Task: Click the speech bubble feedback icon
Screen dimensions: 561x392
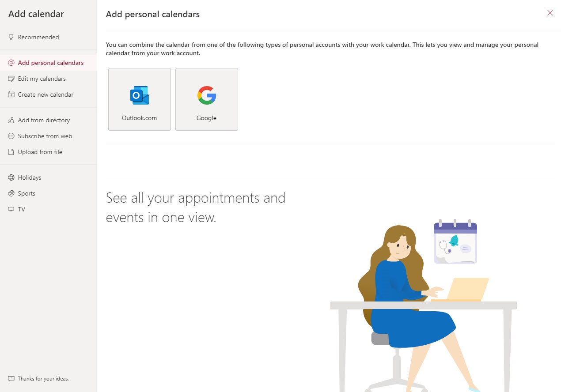Action: [11, 379]
